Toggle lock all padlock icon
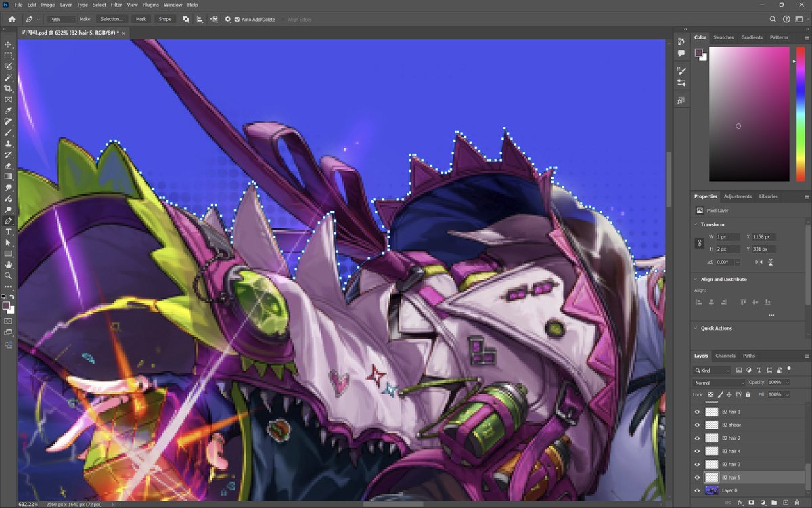812x508 pixels. pyautogui.click(x=748, y=394)
